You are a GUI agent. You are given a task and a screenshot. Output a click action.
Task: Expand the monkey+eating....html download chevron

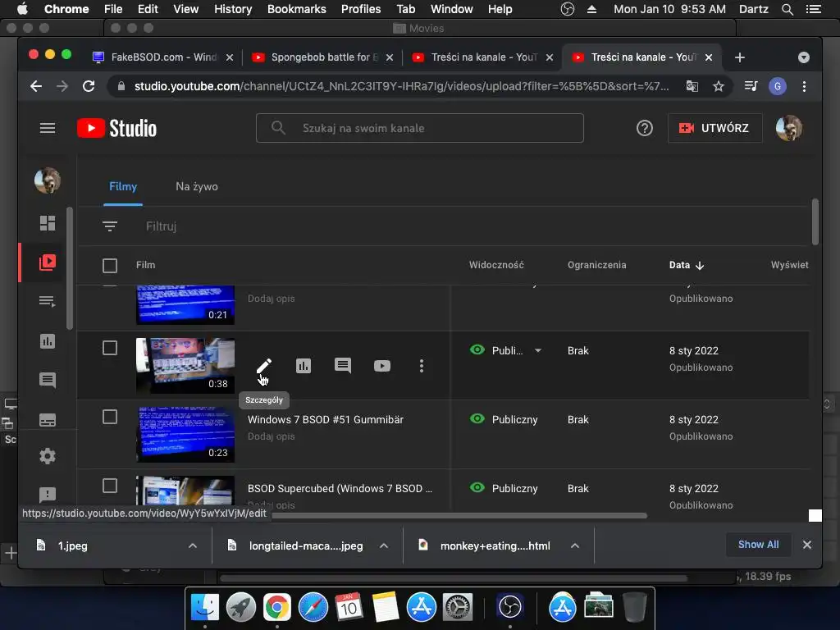pyautogui.click(x=575, y=546)
